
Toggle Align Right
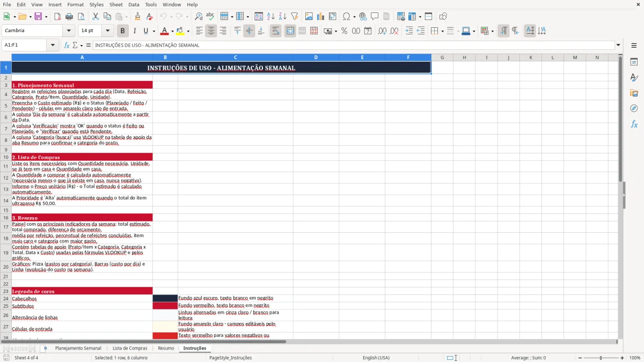(223, 31)
